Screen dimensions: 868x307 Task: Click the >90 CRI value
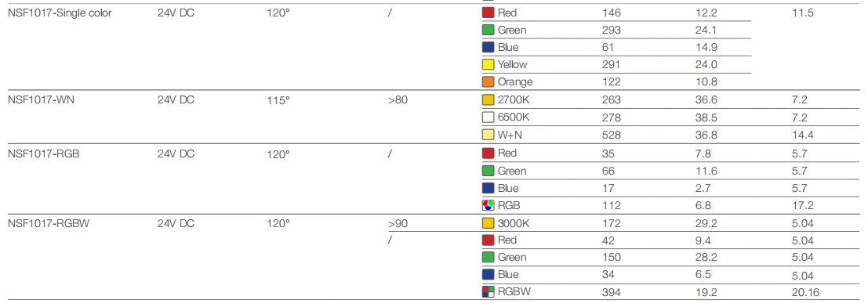click(x=398, y=223)
